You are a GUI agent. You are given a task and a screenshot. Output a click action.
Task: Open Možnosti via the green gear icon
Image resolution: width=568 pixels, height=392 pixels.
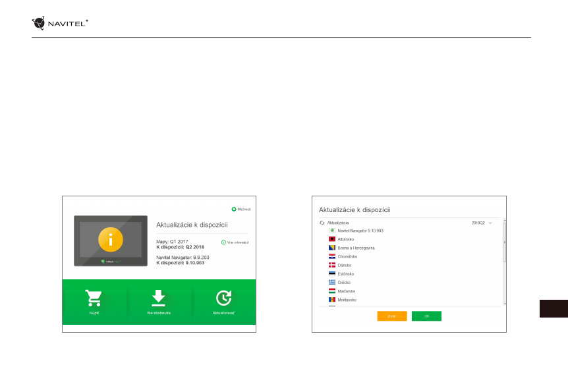[234, 209]
